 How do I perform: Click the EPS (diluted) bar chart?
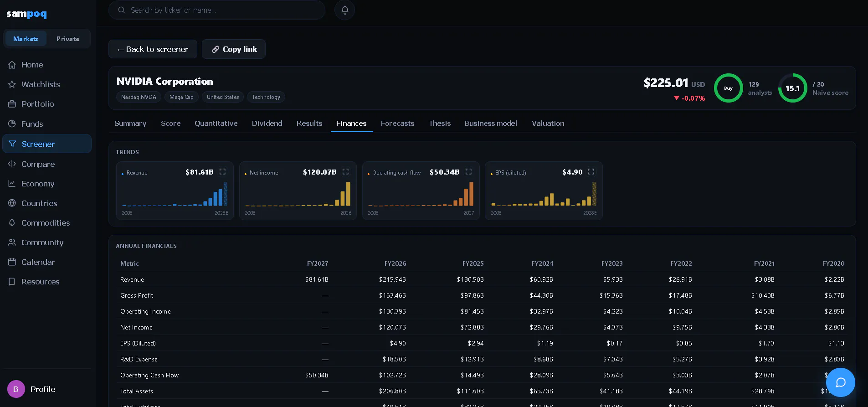(544, 194)
